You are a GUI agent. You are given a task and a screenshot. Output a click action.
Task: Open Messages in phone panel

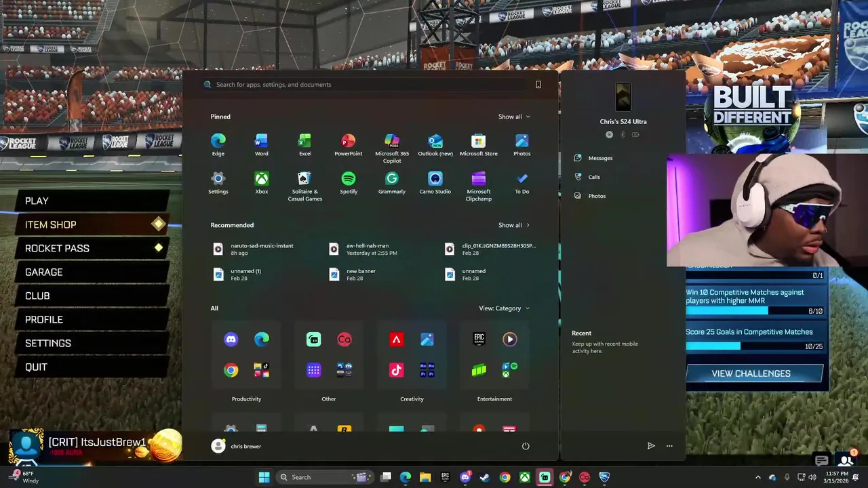click(x=593, y=158)
